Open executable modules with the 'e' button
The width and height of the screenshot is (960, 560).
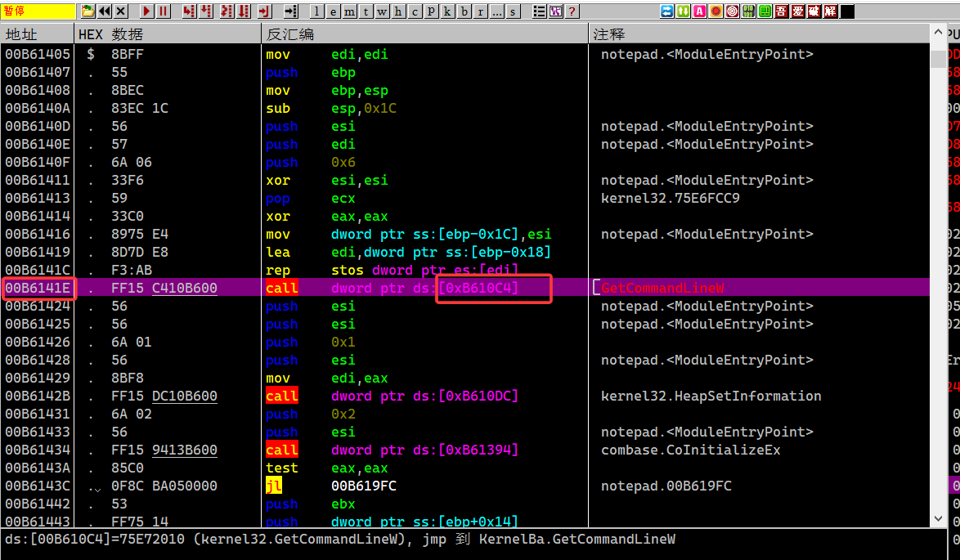tap(333, 11)
